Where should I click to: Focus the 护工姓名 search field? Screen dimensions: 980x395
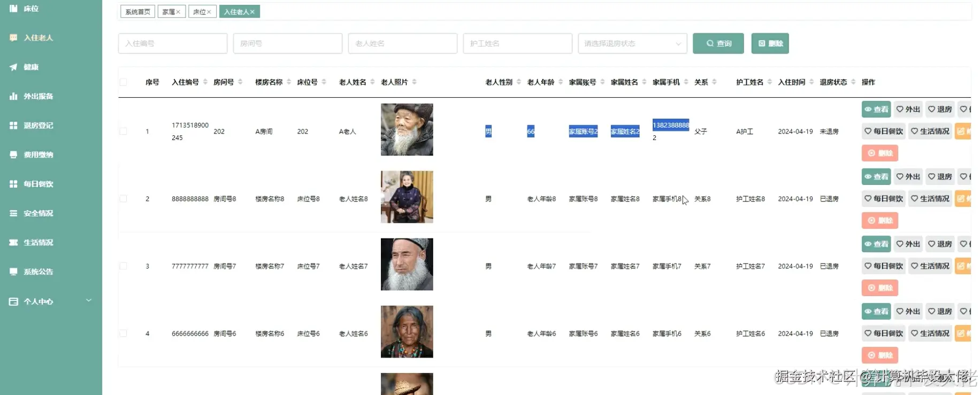(x=518, y=43)
